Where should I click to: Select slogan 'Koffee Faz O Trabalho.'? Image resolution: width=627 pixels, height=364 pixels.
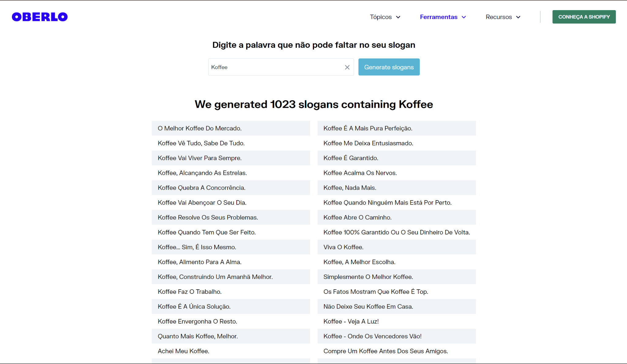coord(231,292)
